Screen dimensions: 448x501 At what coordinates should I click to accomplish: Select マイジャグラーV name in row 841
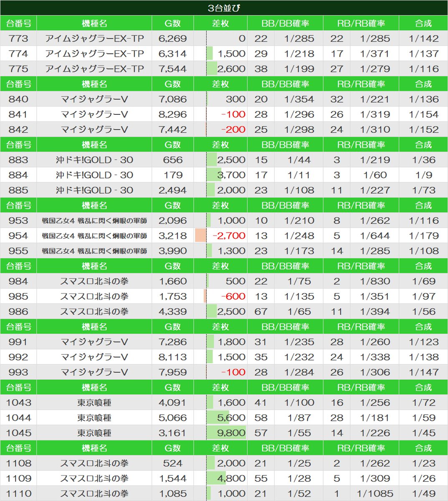[x=94, y=114]
